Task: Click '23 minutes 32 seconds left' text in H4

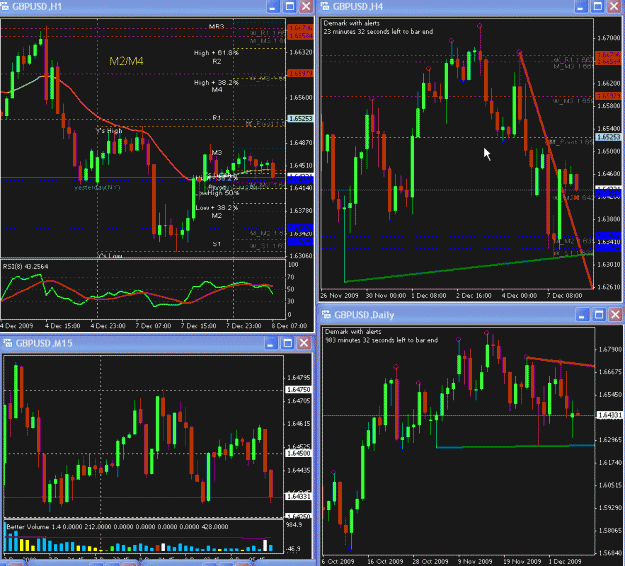Action: point(378,31)
